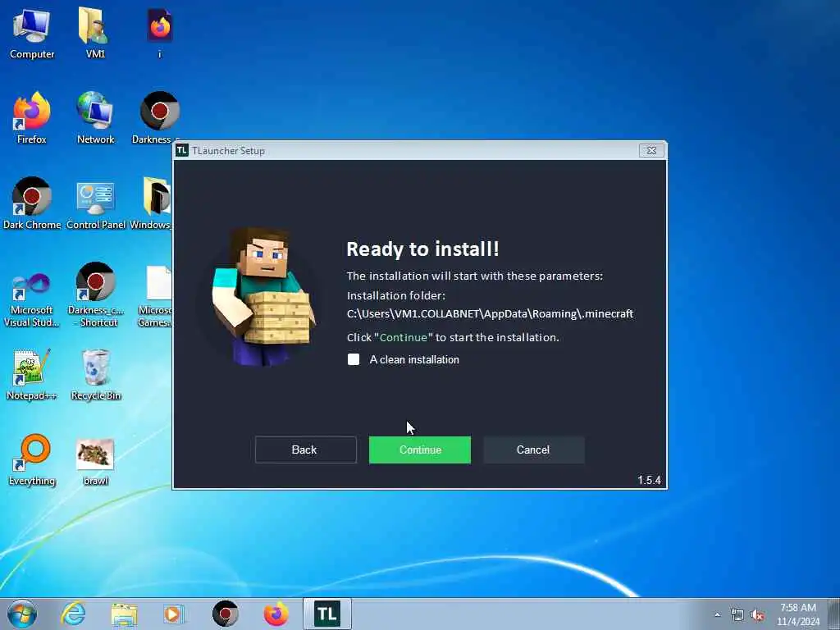Image resolution: width=840 pixels, height=630 pixels.
Task: Click the green Continue button
Action: click(x=419, y=450)
